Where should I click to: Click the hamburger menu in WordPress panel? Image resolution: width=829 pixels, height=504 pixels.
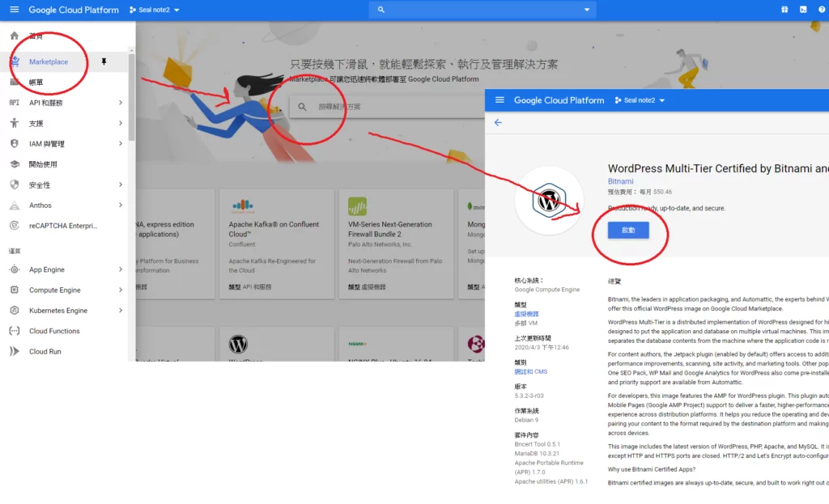[x=500, y=100]
